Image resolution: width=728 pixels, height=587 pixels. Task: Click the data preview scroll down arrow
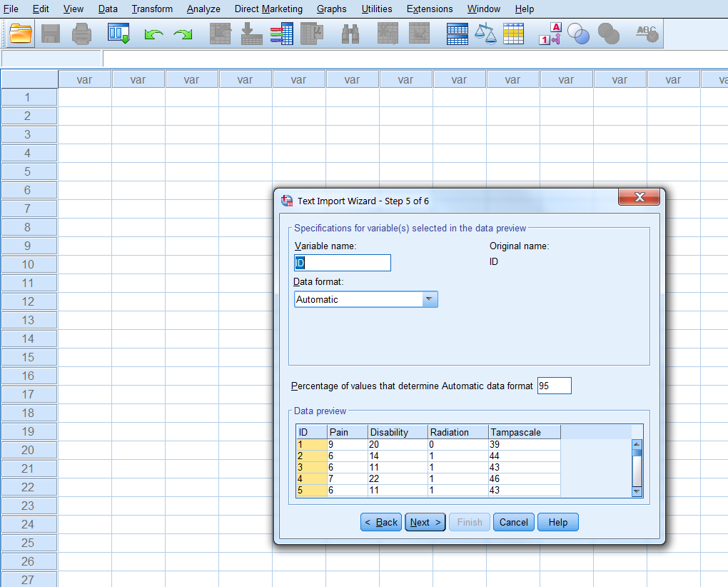click(x=637, y=491)
